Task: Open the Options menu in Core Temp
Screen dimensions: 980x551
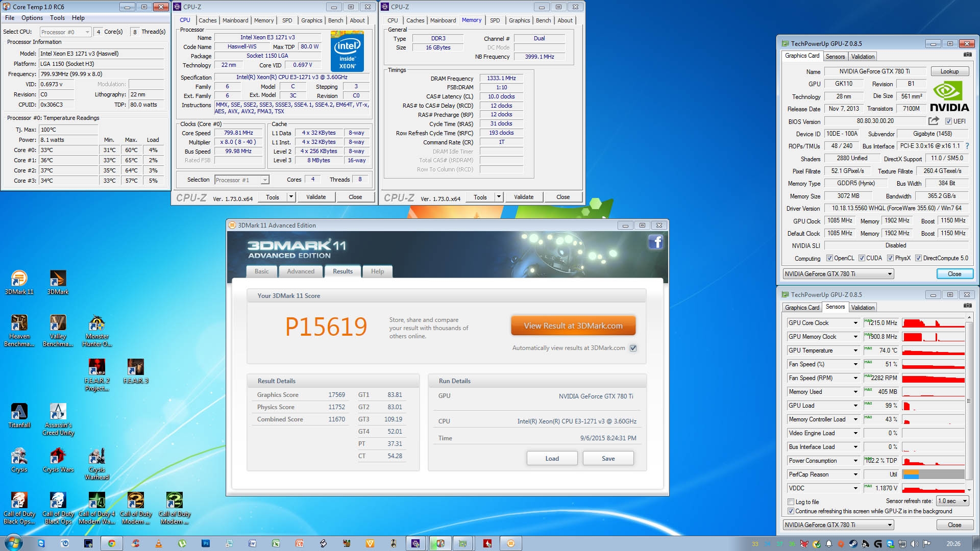Action: point(32,18)
